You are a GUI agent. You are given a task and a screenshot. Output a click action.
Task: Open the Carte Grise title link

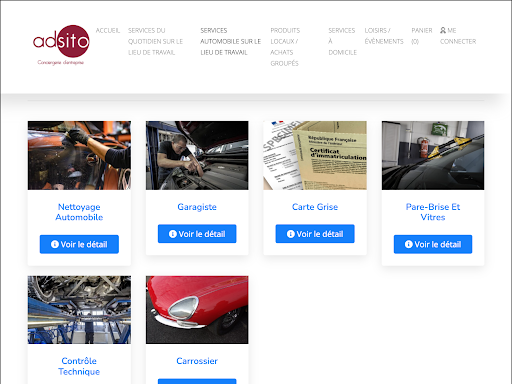[x=315, y=207]
